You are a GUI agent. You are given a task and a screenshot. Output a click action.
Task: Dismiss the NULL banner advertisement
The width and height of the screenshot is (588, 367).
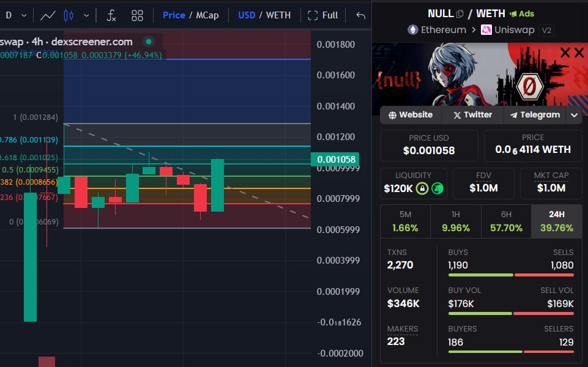(x=579, y=52)
